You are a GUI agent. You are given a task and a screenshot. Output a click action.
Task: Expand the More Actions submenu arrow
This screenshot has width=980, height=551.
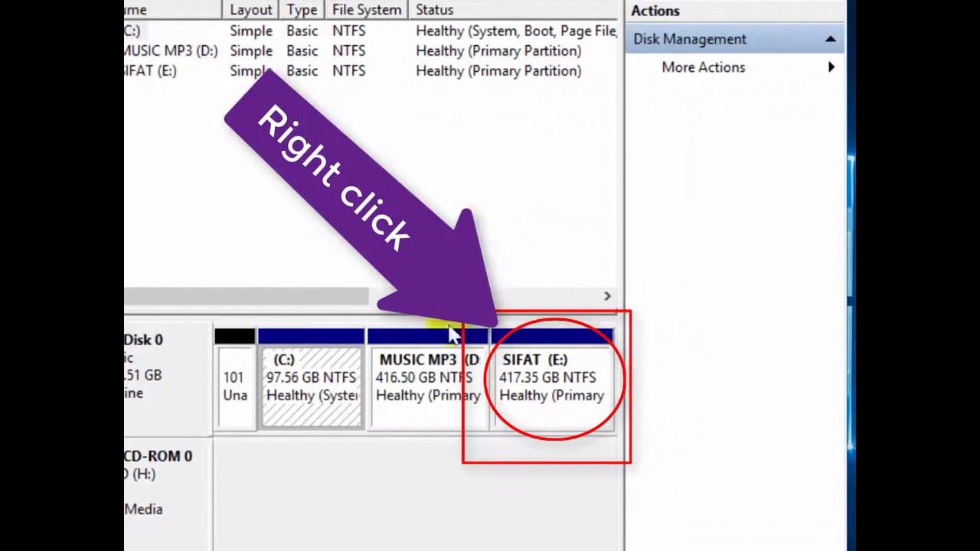831,67
